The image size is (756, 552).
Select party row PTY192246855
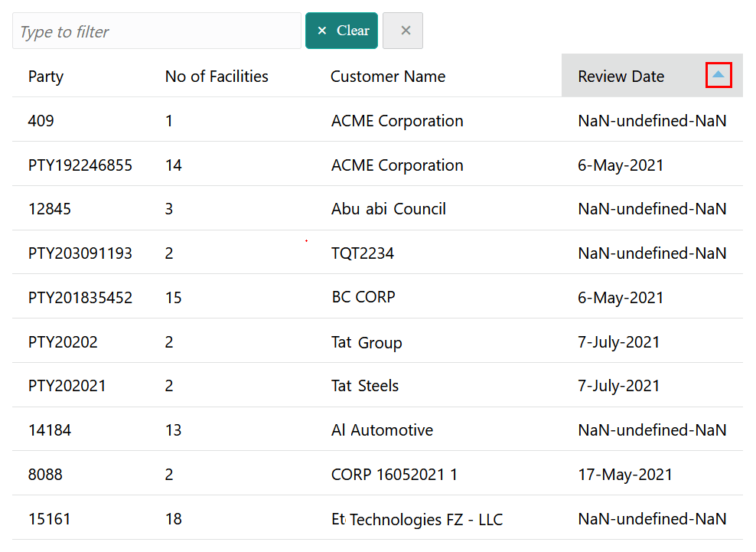tap(80, 165)
